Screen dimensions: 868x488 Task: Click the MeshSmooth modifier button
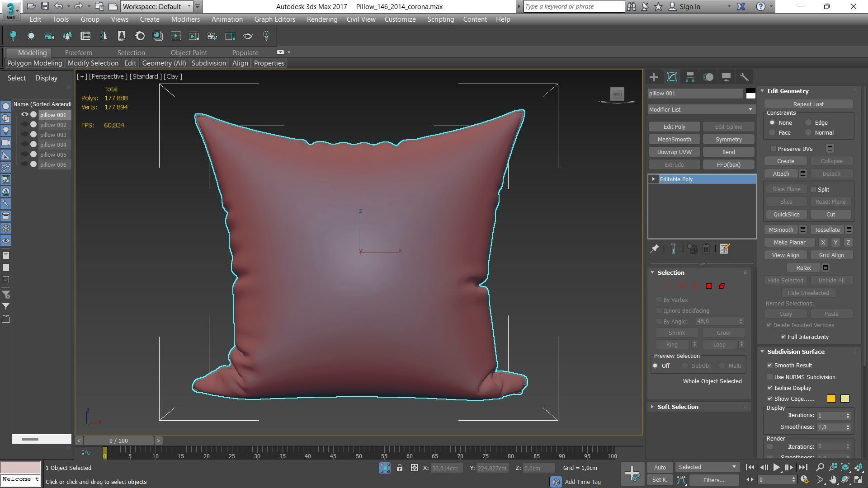pyautogui.click(x=674, y=140)
